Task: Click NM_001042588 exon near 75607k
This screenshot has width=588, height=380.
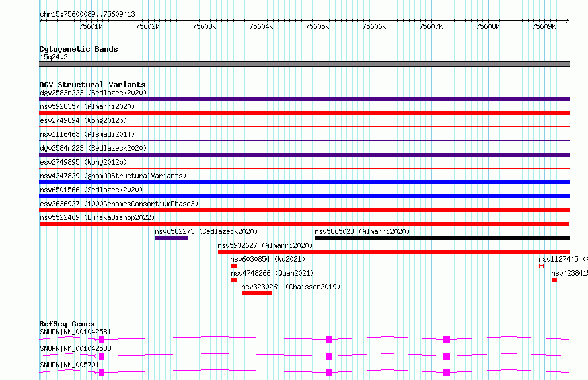Action: pos(446,356)
